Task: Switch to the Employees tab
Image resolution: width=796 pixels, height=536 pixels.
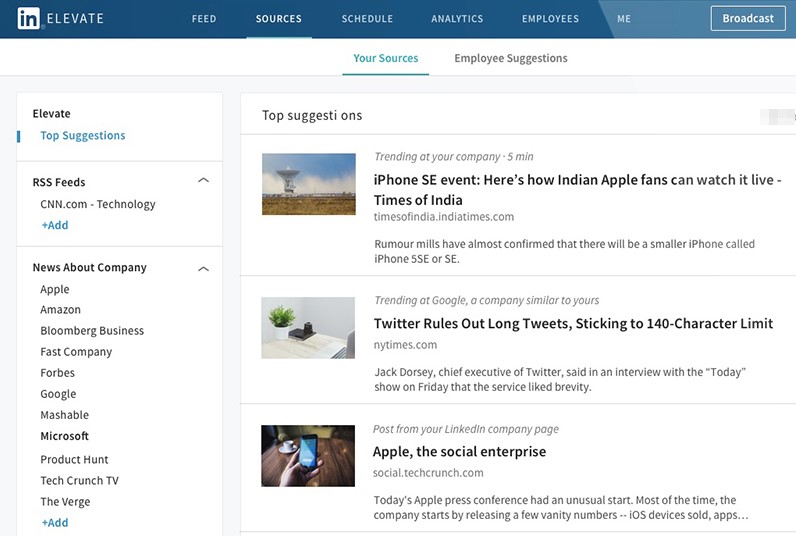Action: (550, 19)
